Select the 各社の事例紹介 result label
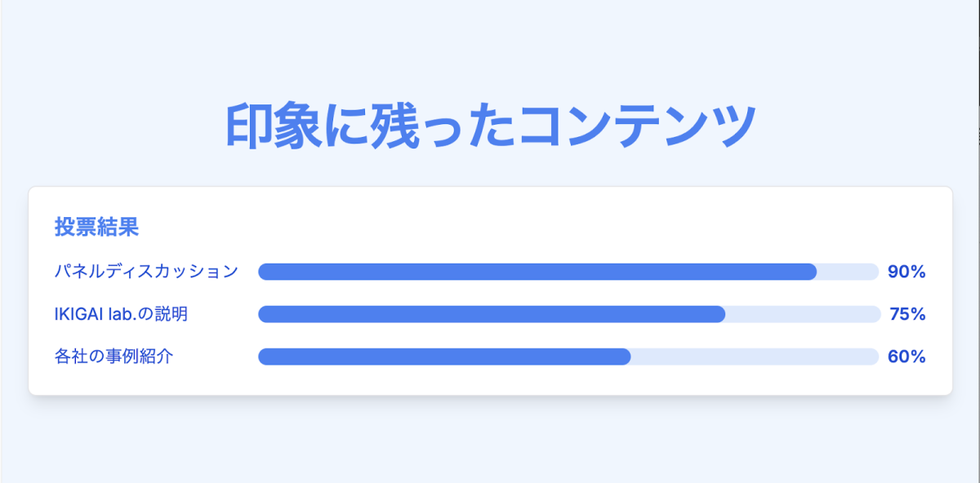Screen dimensions: 980x483 (114, 357)
